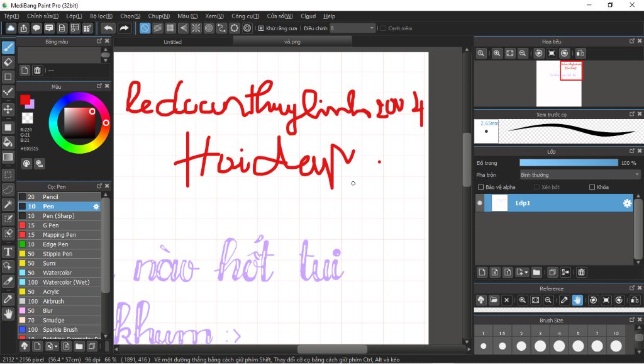This screenshot has height=364, width=644.
Task: Activate hand tool in Reference panel
Action: pyautogui.click(x=577, y=300)
